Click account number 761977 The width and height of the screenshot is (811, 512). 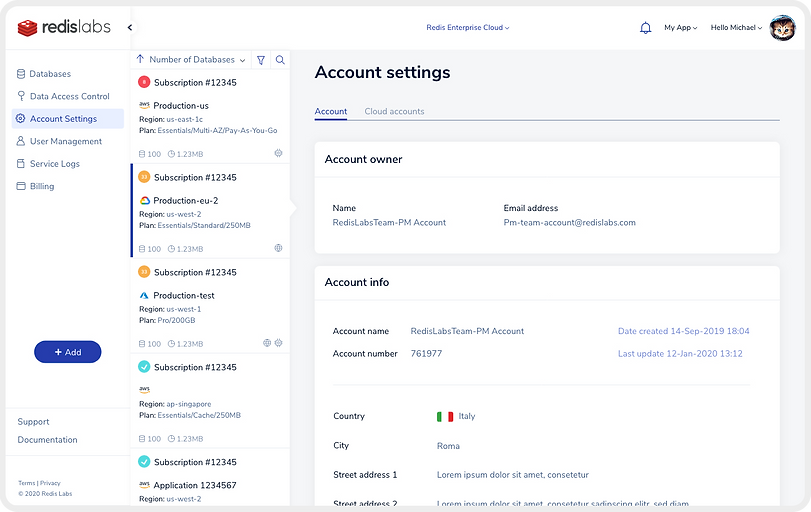click(426, 354)
